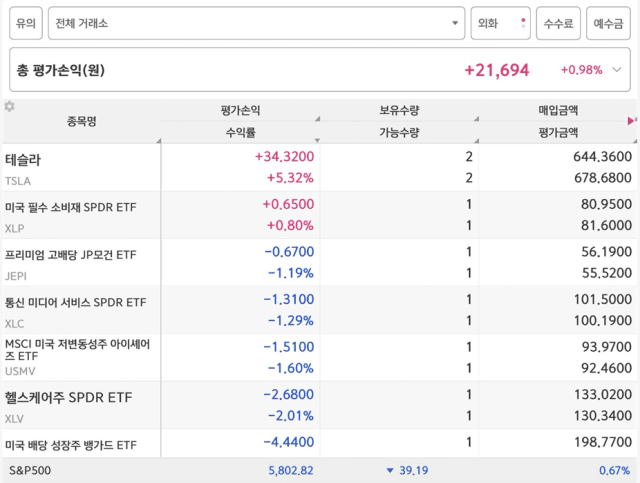Click the XLV ticker label
Image resolution: width=640 pixels, height=483 pixels.
click(x=14, y=418)
